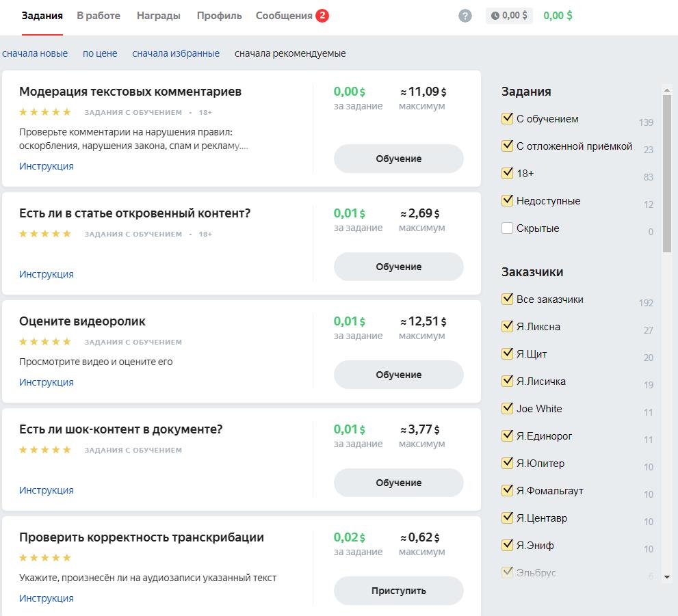Screen dimensions: 678x616
Task: Open the Есть ли в статье откровенный контент? title
Action: [x=135, y=213]
